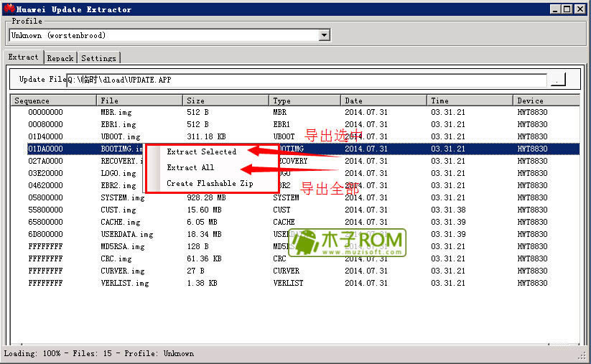
Task: Choose Extract Selected from context menu
Action: click(x=201, y=151)
